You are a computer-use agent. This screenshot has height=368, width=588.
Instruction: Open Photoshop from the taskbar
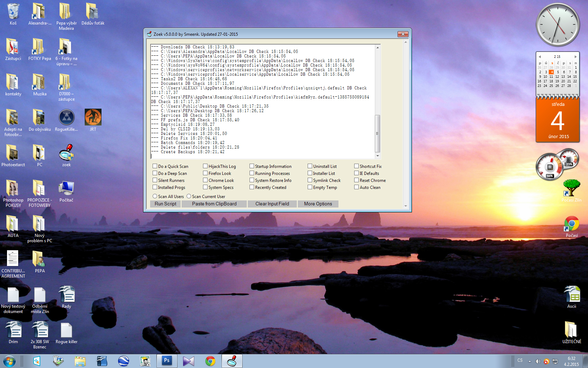click(167, 361)
